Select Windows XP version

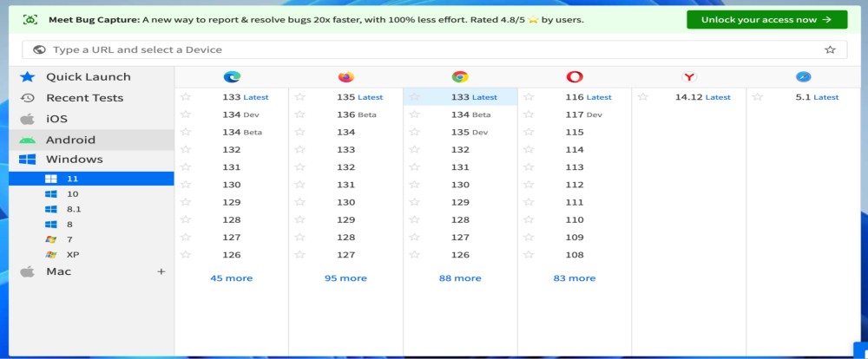(x=91, y=255)
